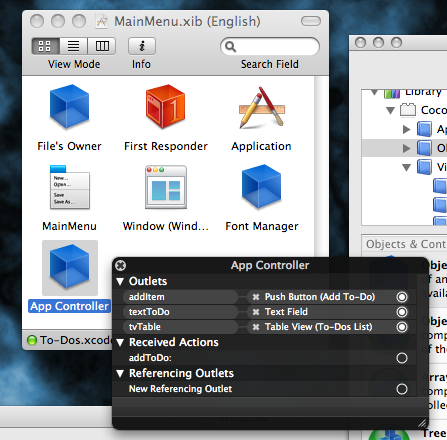The image size is (447, 440).
Task: Click the Cocoa folder icon in Library
Action: tap(408, 110)
